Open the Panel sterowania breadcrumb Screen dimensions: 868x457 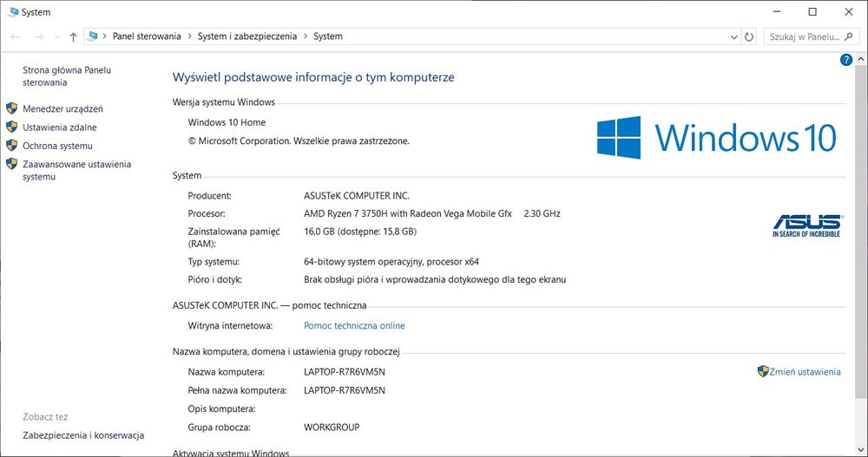tap(147, 36)
